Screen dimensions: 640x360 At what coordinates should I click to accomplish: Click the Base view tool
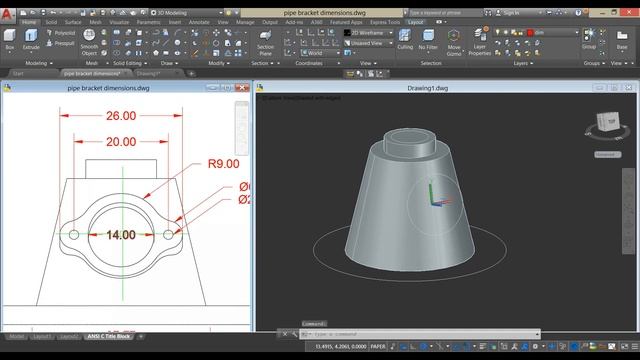622,39
